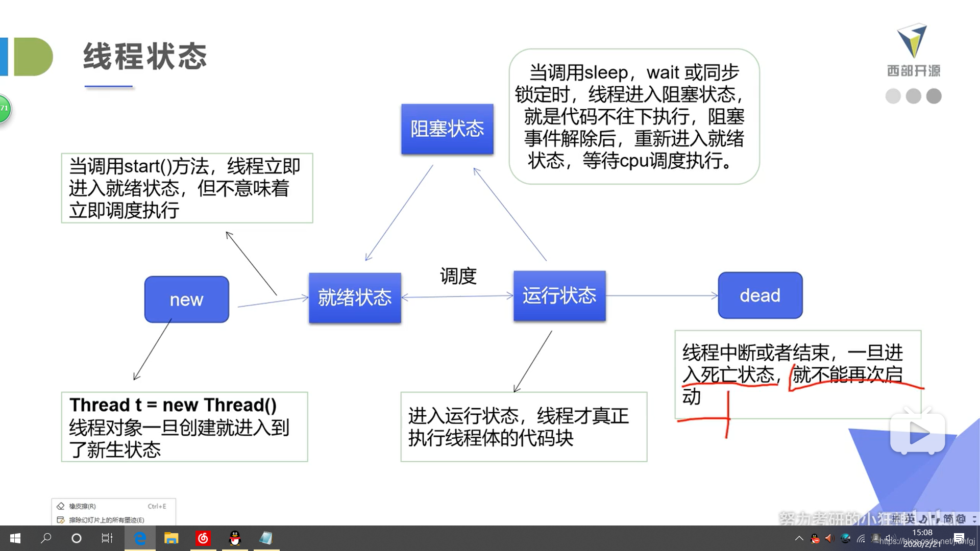980x551 pixels.
Task: Click text bubble starting 当调用sleep
Action: pyautogui.click(x=634, y=116)
